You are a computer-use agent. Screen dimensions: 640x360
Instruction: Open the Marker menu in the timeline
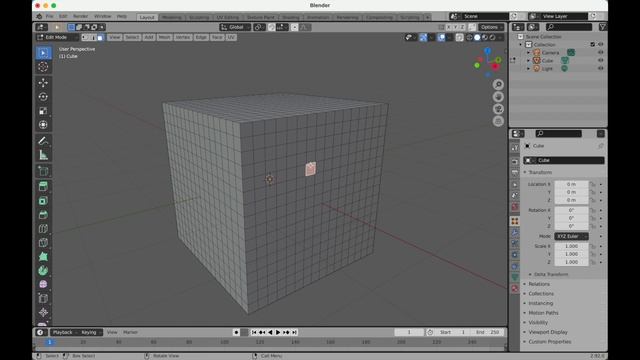[x=131, y=332]
